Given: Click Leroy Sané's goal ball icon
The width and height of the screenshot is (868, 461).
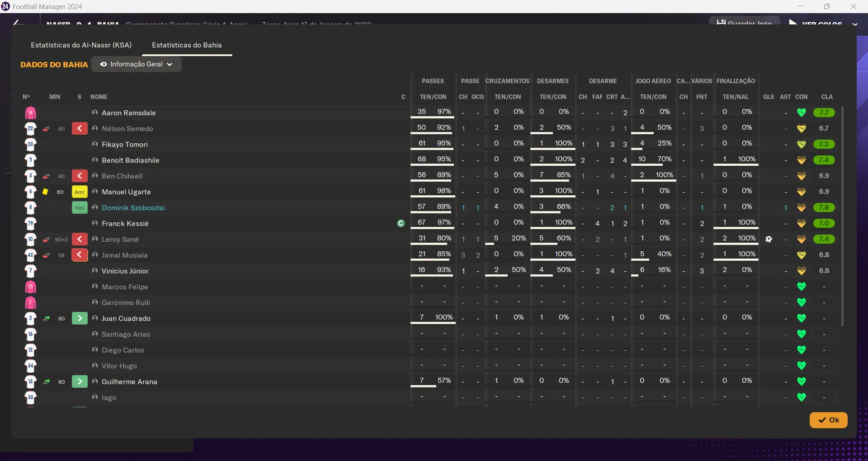Looking at the screenshot, I should click(769, 239).
